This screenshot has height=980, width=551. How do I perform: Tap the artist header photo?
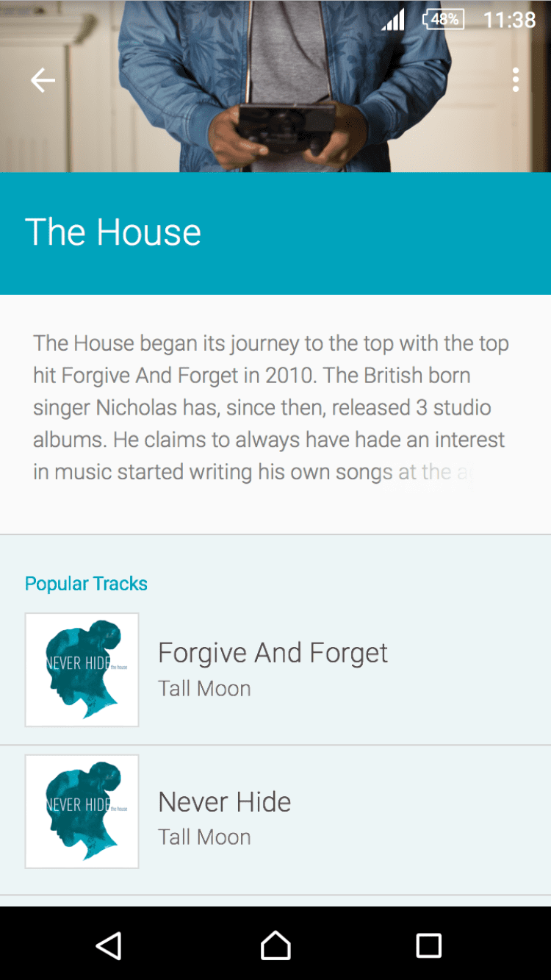275,110
